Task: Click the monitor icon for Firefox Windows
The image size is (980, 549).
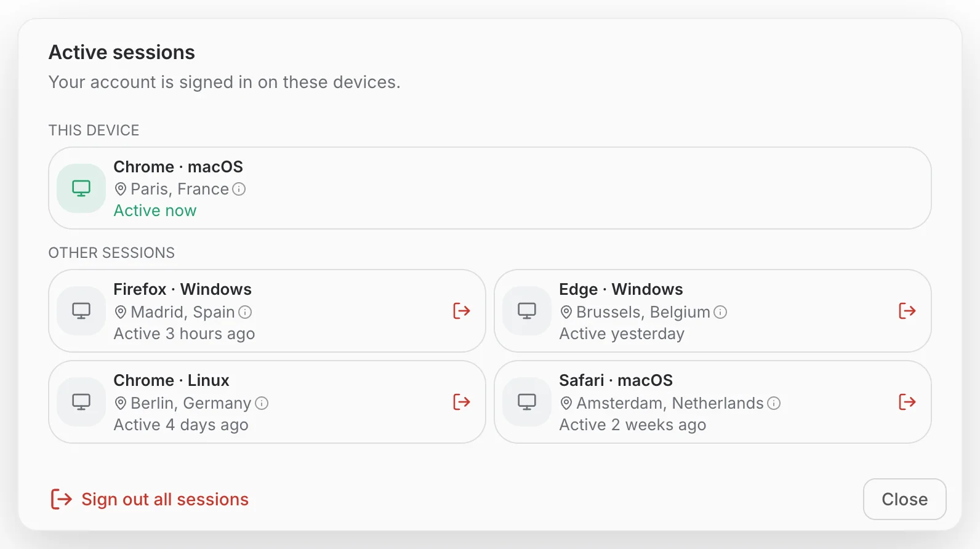Action: pos(81,311)
